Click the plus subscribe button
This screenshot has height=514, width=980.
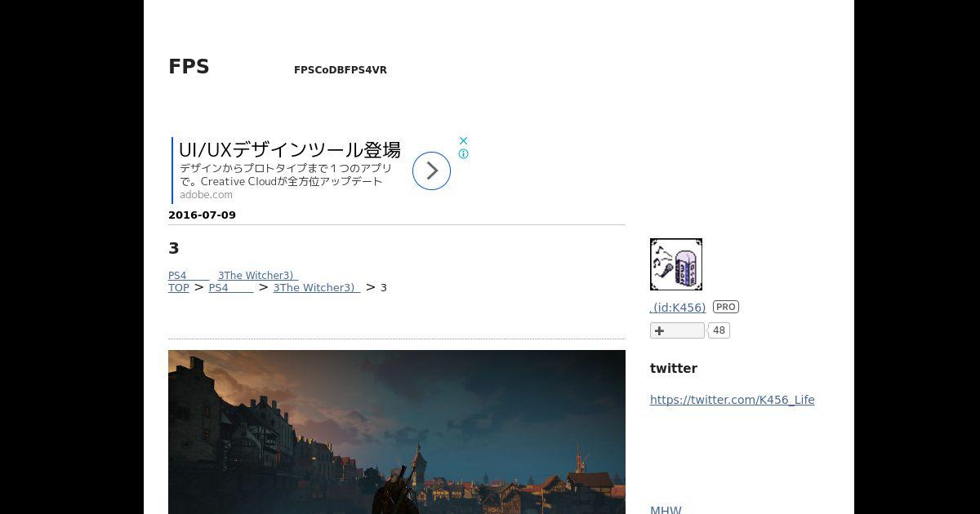click(x=677, y=330)
